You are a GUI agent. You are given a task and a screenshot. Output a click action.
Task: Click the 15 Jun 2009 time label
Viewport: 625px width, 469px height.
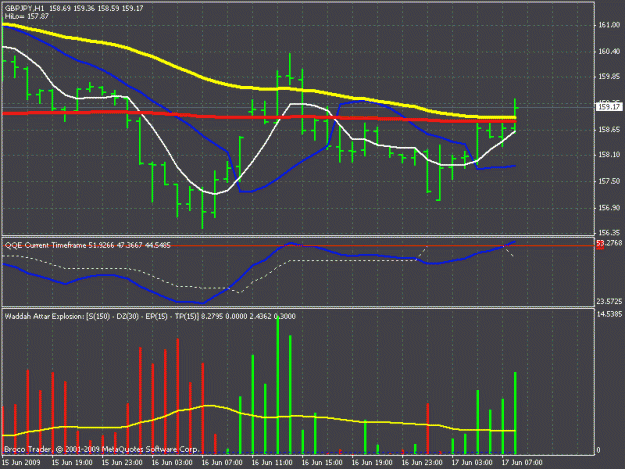21,462
